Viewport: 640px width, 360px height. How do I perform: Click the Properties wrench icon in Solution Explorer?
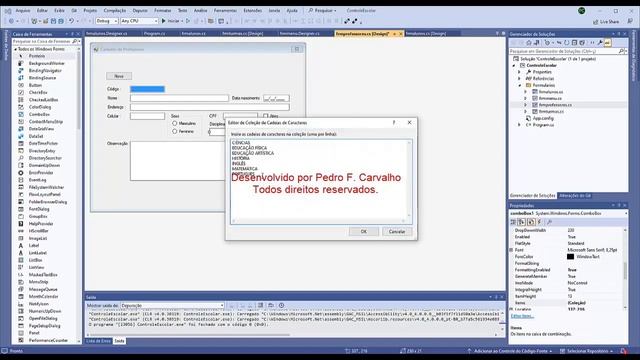pyautogui.click(x=600, y=42)
